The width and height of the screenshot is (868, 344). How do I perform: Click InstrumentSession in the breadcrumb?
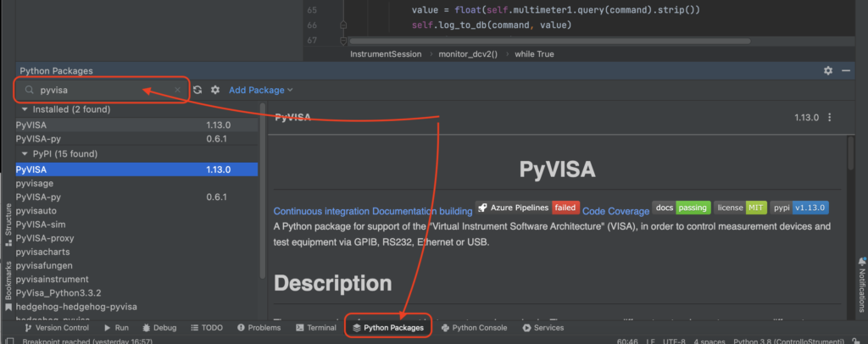pyautogui.click(x=386, y=54)
